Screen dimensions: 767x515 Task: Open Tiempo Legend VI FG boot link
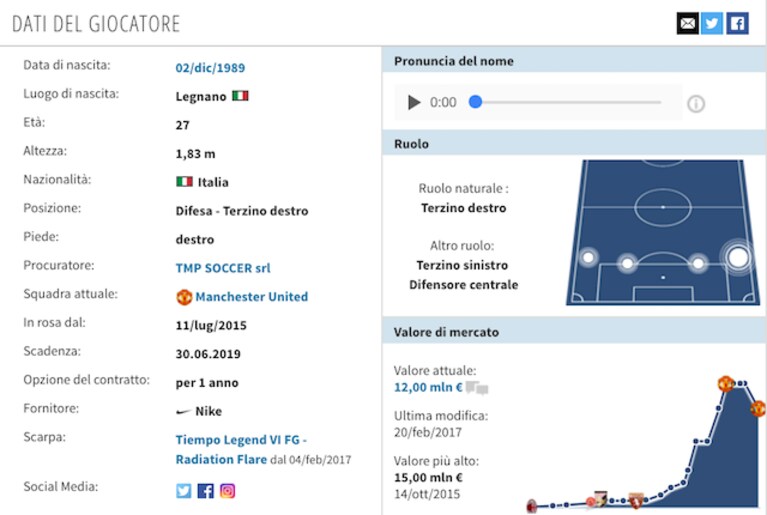[x=241, y=449]
